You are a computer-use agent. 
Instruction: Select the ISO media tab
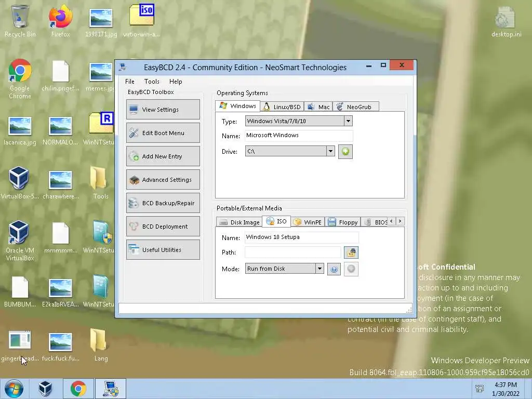276,221
